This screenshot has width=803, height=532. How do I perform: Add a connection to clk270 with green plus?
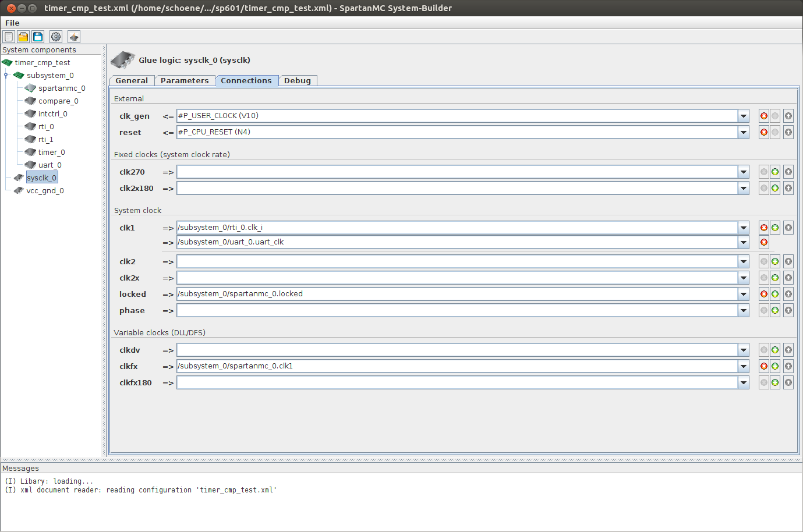click(775, 172)
